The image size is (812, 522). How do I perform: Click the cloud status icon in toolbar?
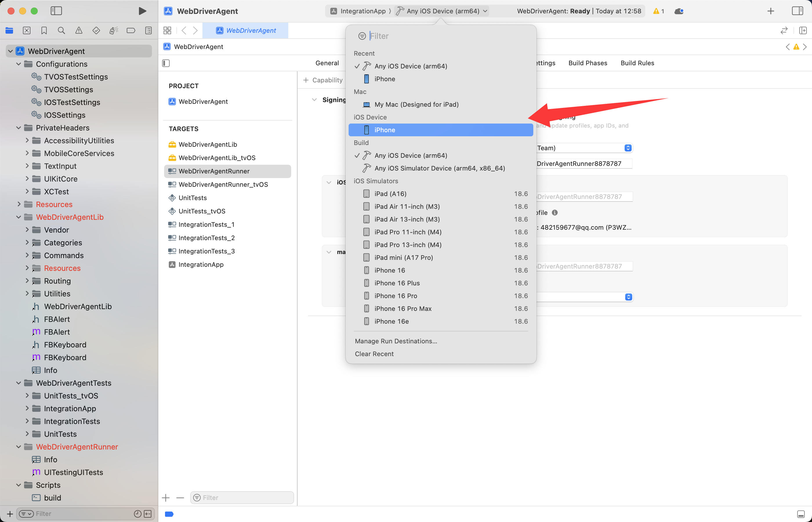tap(679, 11)
